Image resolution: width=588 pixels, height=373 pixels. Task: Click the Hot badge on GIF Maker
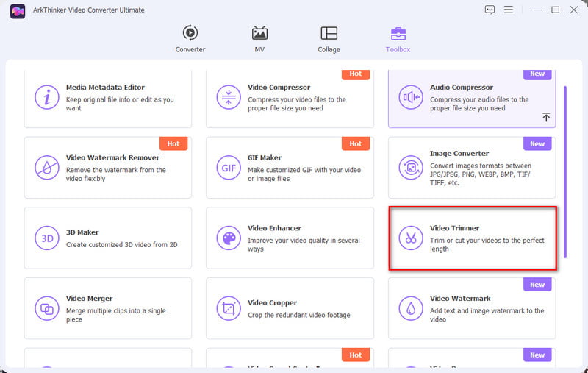click(x=356, y=143)
